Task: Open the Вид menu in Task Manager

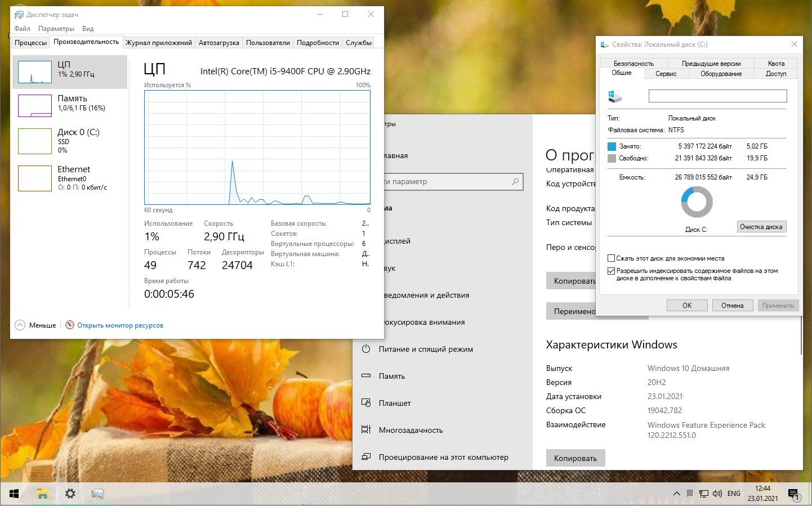Action: click(88, 29)
